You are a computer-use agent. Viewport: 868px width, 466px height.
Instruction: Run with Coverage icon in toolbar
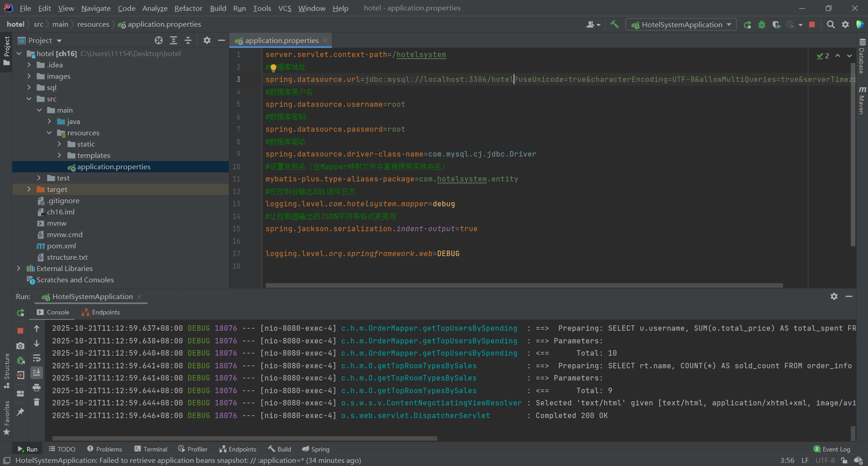tap(776, 24)
